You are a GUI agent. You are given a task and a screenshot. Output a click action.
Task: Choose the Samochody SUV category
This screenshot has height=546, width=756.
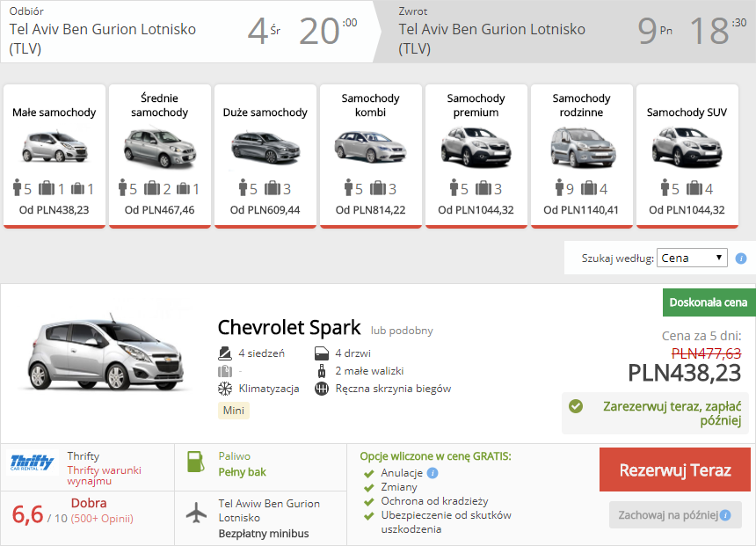pyautogui.click(x=687, y=156)
